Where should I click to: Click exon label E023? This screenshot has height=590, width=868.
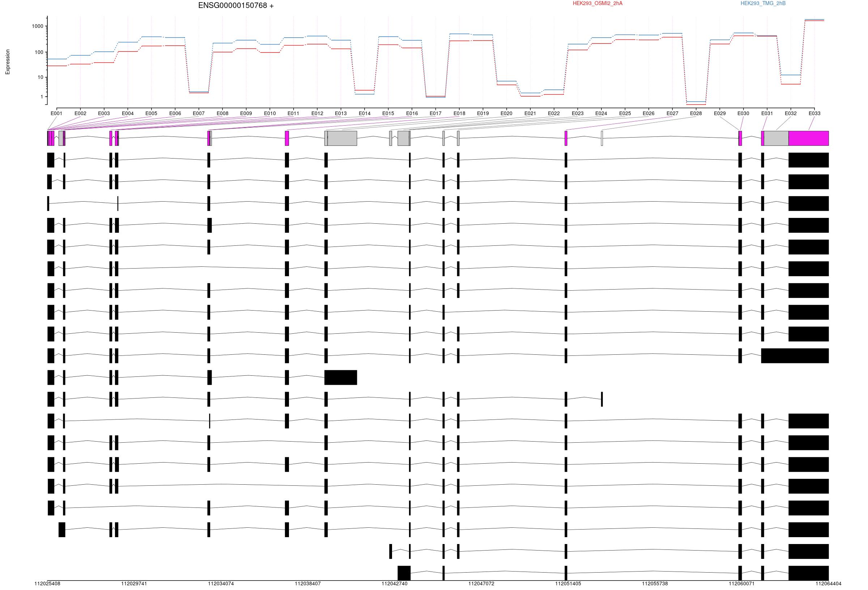coord(578,113)
